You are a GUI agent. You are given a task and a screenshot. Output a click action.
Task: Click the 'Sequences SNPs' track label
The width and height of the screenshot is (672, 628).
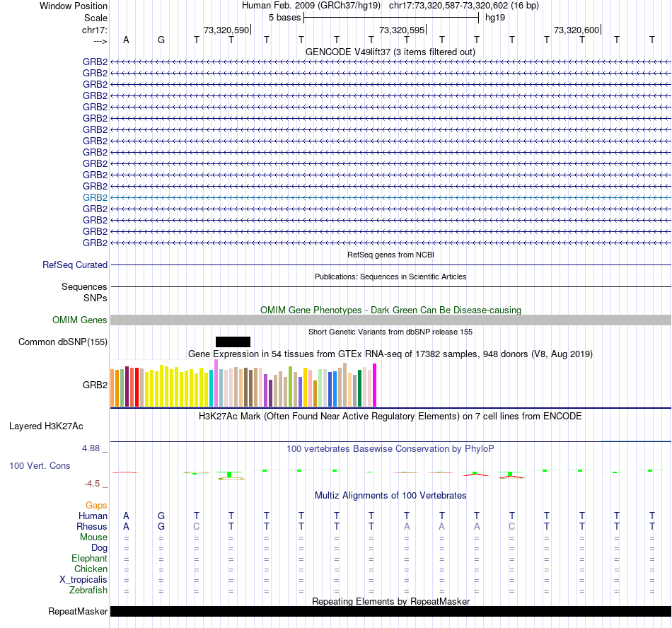[84, 292]
